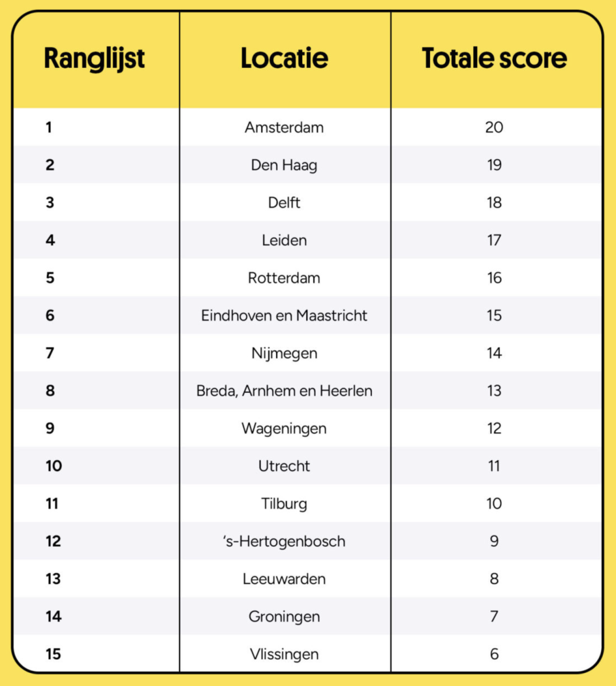Image resolution: width=616 pixels, height=686 pixels.
Task: Select Eindhoven en Maastricht cell
Action: tap(284, 315)
